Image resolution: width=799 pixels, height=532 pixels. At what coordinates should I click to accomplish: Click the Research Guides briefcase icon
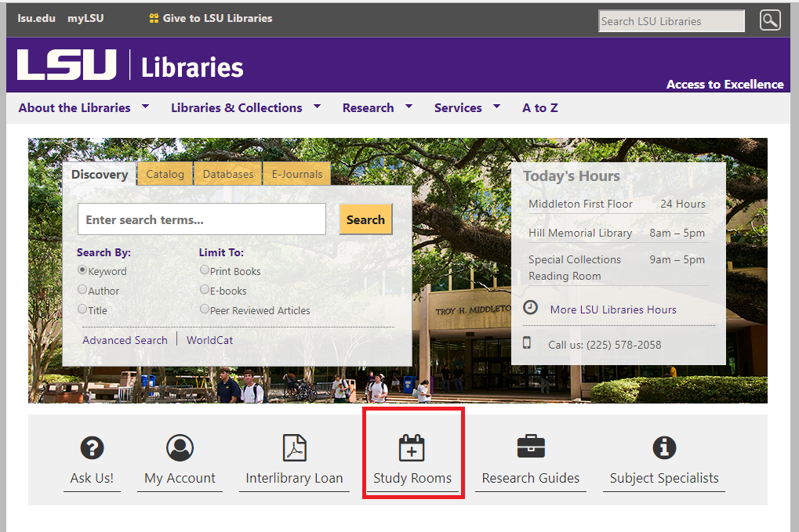pyautogui.click(x=531, y=447)
